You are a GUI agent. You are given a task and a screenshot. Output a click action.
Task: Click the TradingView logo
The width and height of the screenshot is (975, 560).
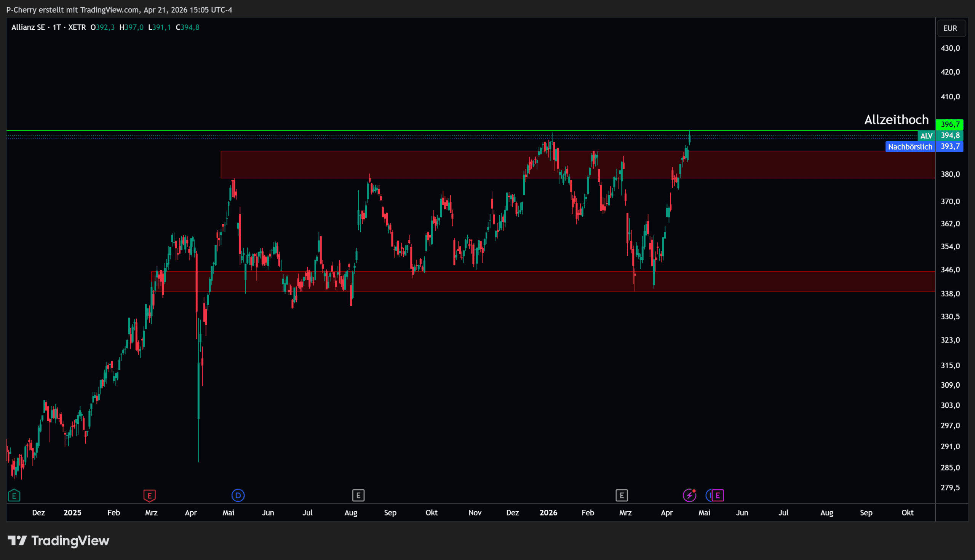click(x=59, y=541)
